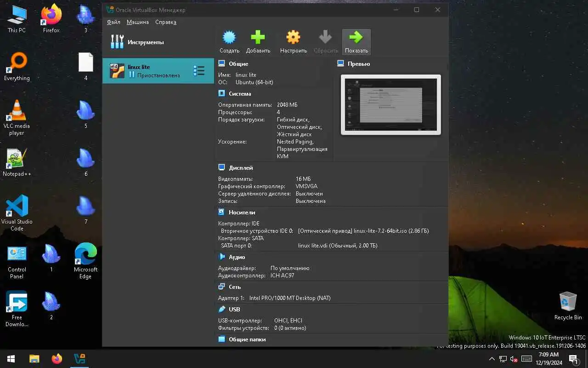Click the Превью section monitor icon
Screen dimensions: 588x368
coord(341,63)
